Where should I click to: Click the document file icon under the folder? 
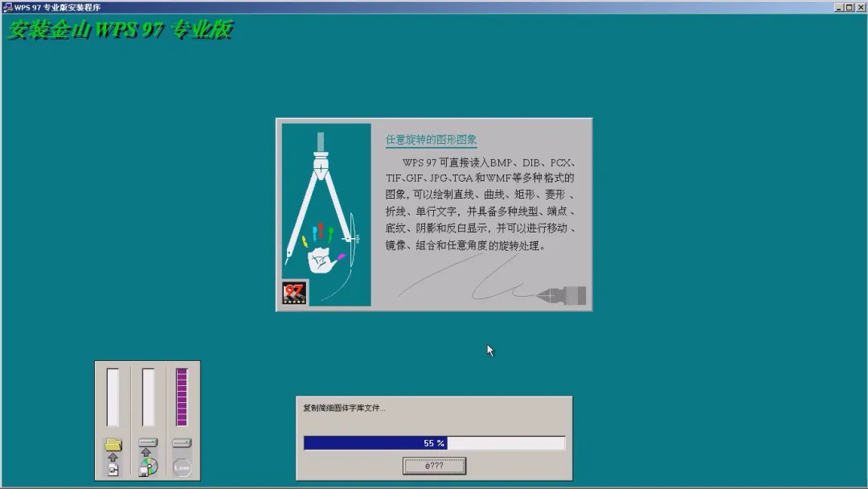(113, 471)
